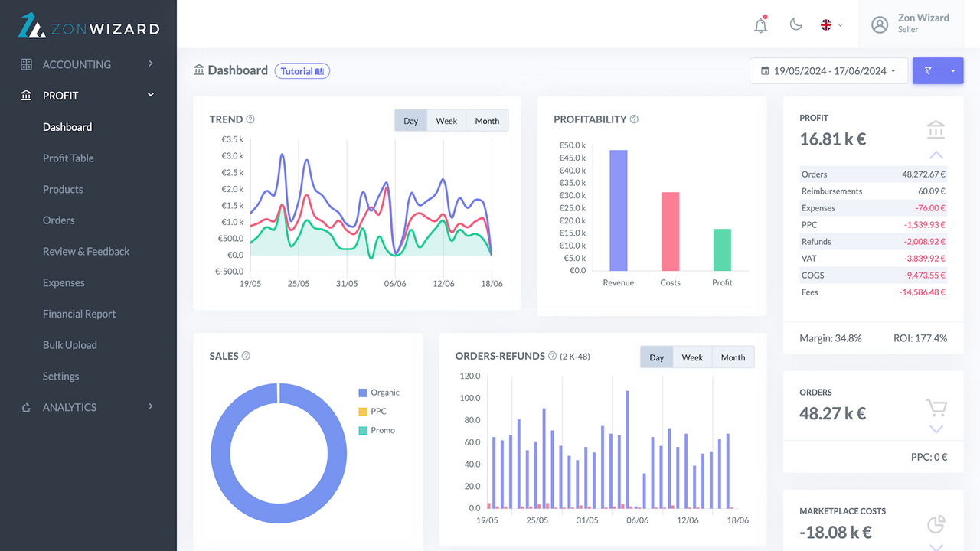Toggle the Organic legend swatch

pos(363,393)
